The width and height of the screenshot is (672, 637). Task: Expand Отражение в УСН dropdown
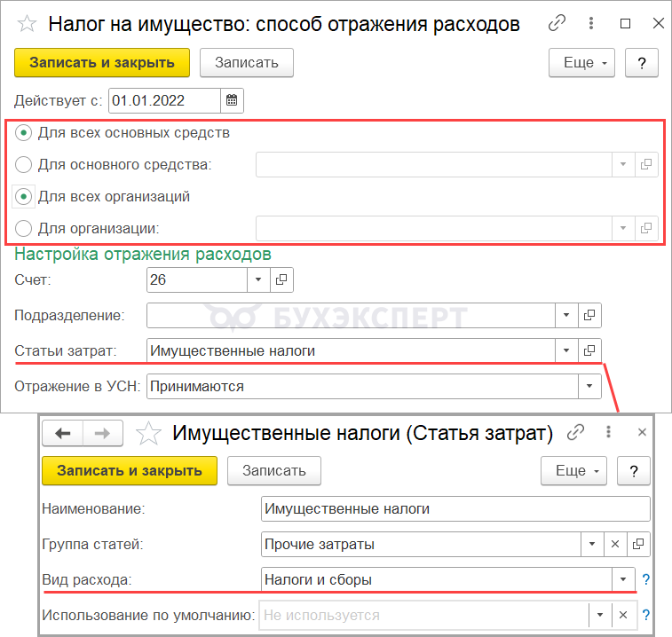point(589,387)
